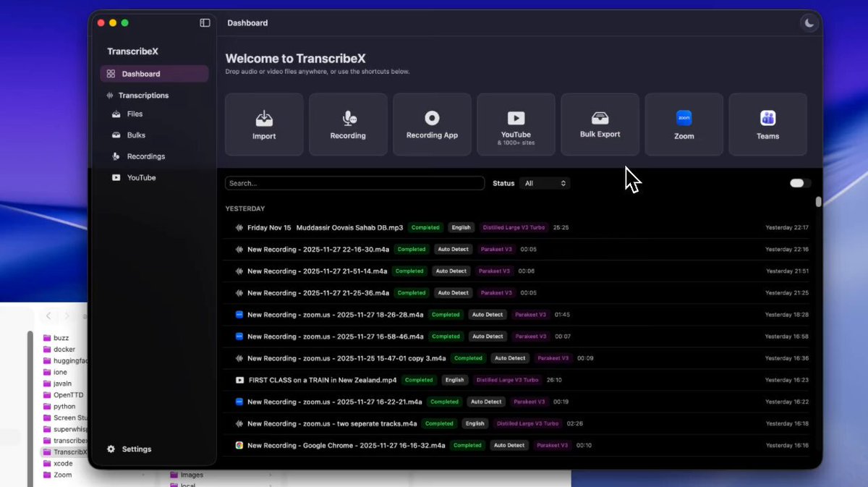Screen dimensions: 868x487
Task: Open the YouTube import tile
Action: [516, 124]
